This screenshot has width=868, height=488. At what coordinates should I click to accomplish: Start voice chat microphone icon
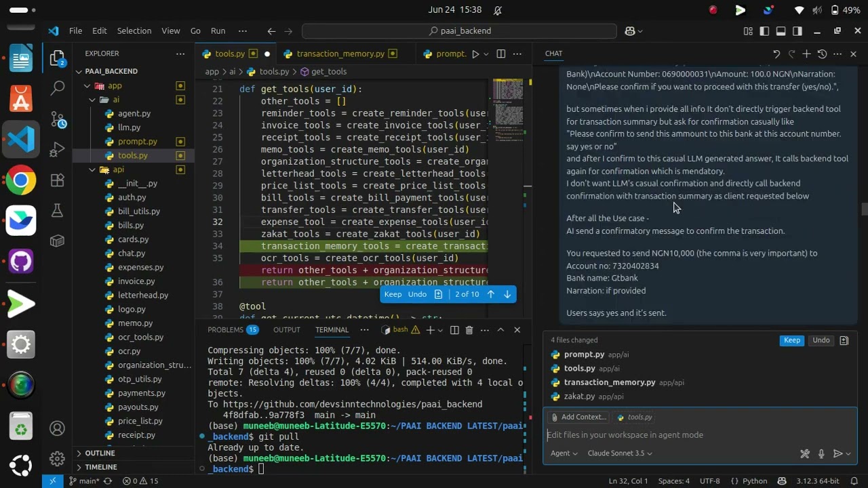(821, 453)
